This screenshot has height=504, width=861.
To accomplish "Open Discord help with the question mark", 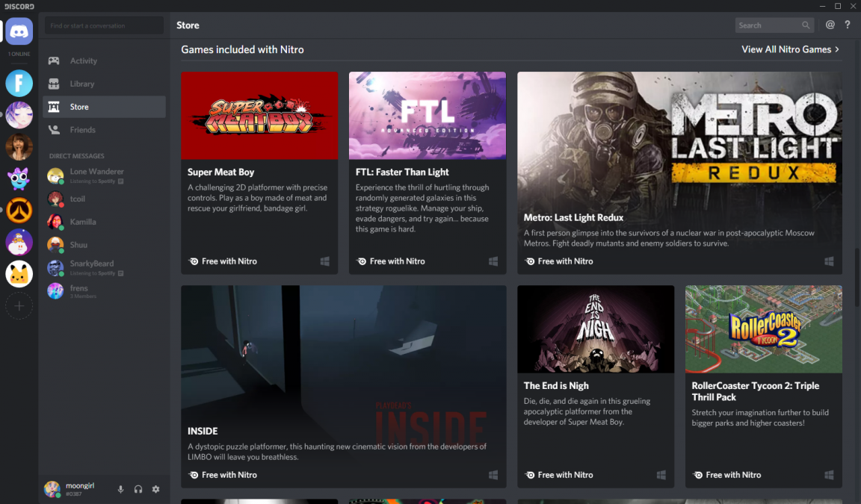I will click(x=848, y=24).
